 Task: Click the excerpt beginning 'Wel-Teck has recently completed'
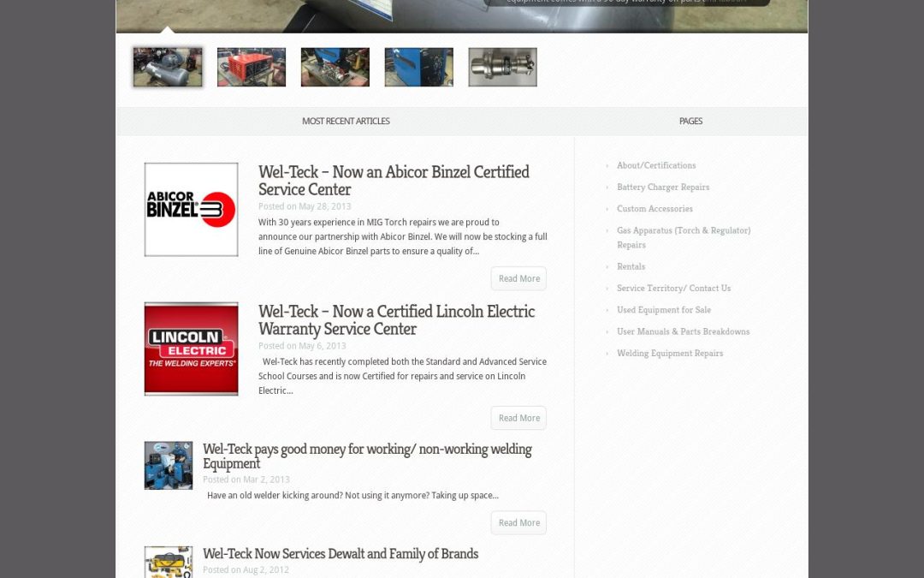point(402,376)
